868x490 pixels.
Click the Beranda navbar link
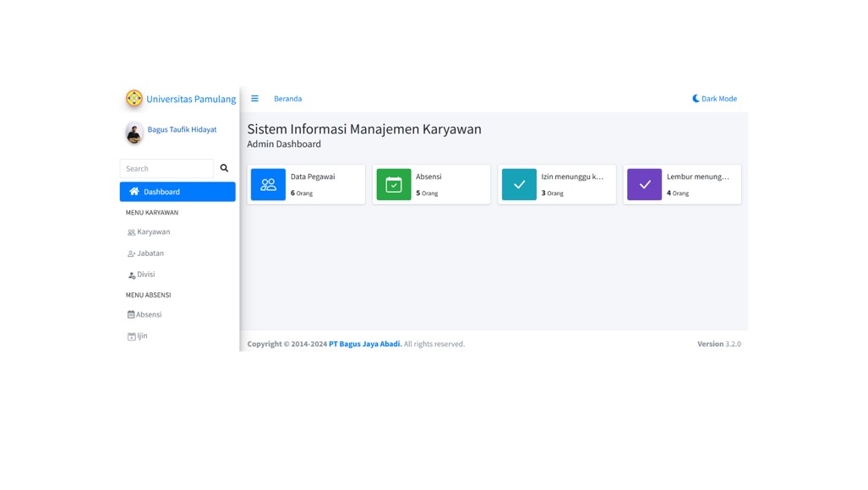(288, 99)
